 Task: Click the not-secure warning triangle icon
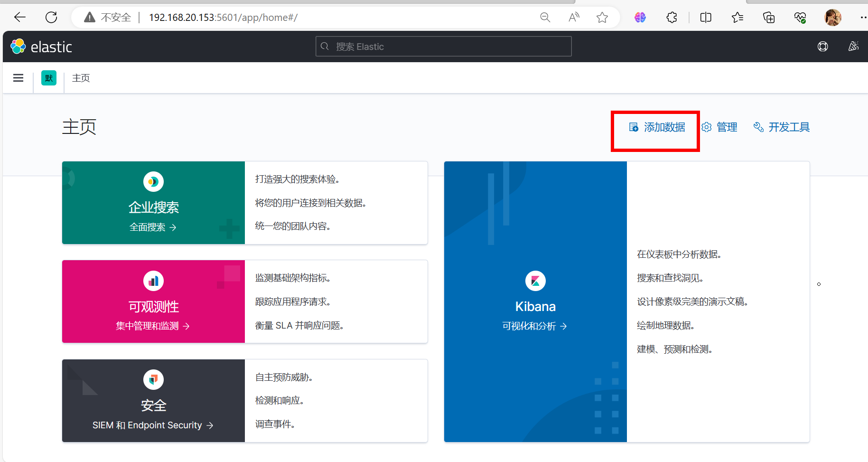click(x=89, y=18)
